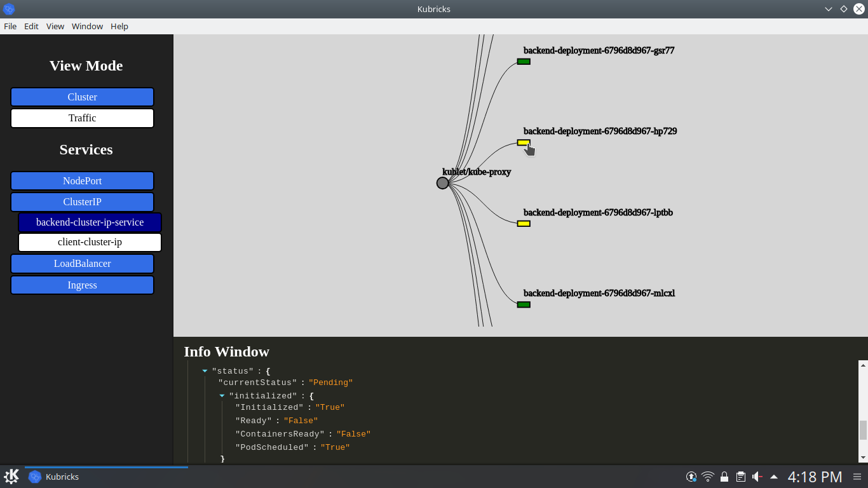
Task: Open the File menu
Action: (10, 26)
